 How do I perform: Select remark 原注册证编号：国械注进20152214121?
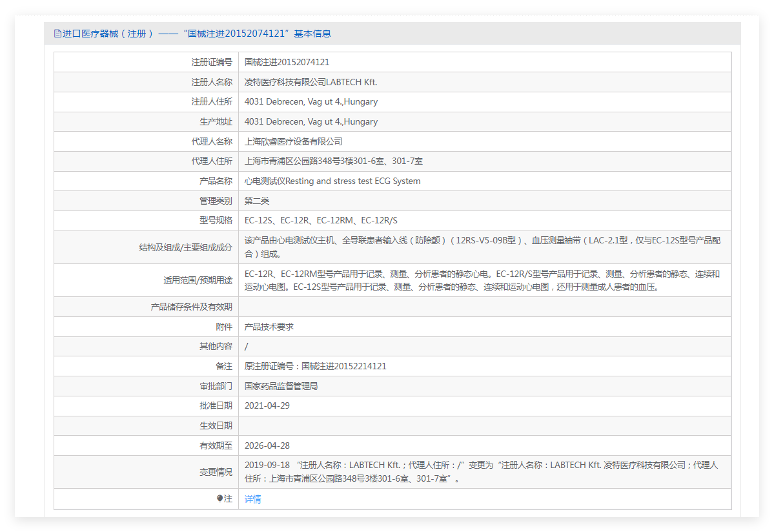coord(316,366)
